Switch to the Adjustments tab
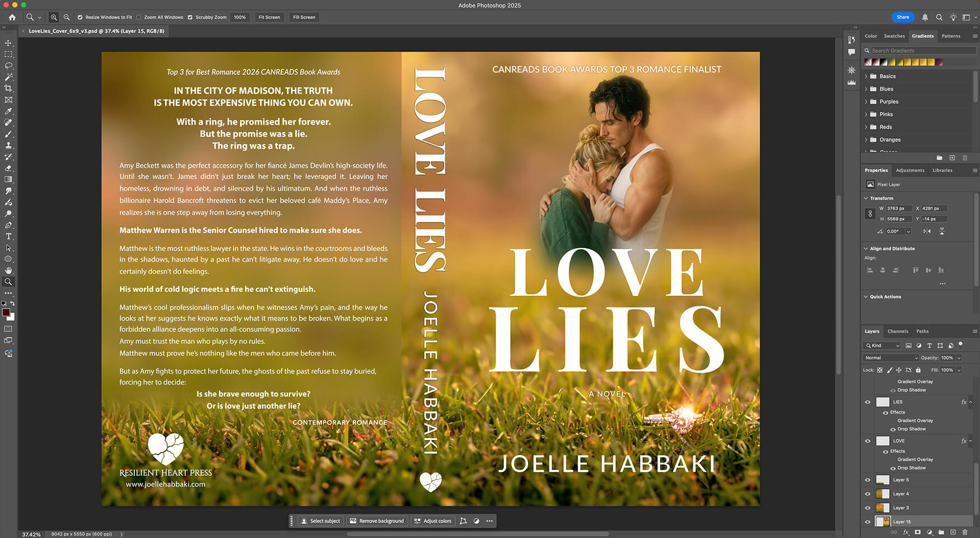The height and width of the screenshot is (538, 980). tap(910, 170)
